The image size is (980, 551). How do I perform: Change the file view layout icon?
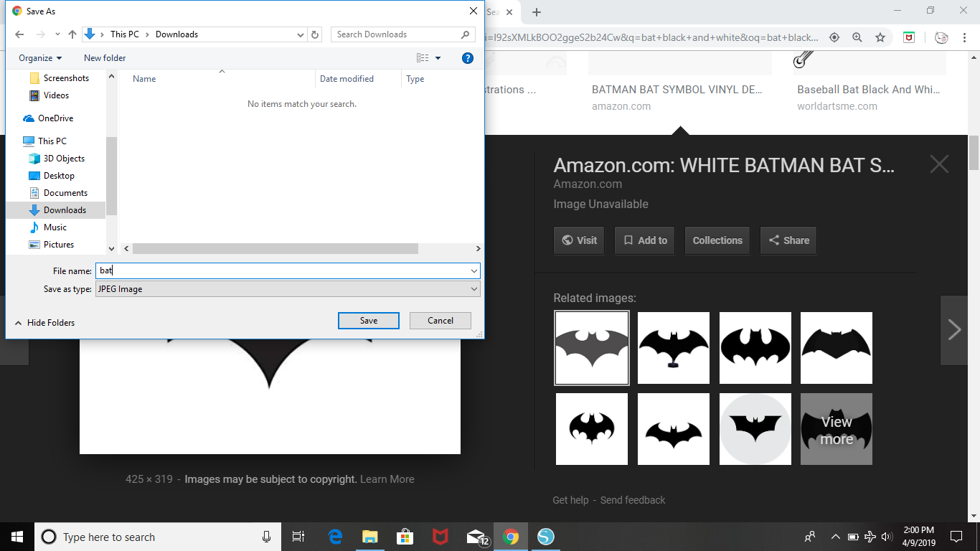click(x=423, y=58)
